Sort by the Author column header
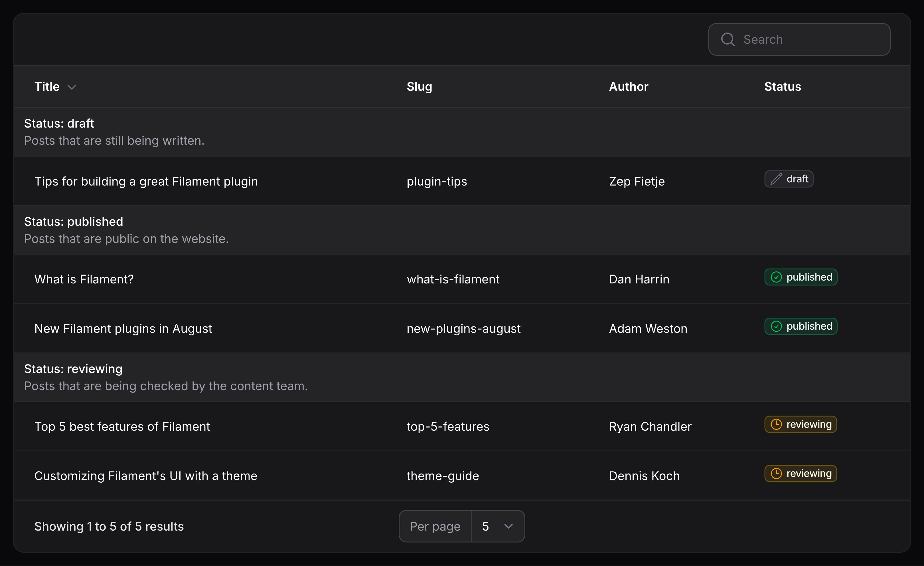 pyautogui.click(x=629, y=87)
